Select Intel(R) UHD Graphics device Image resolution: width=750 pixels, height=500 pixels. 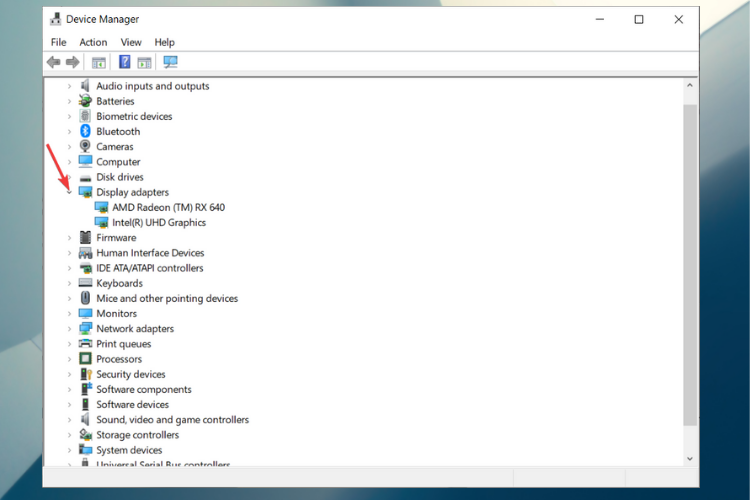[159, 222]
